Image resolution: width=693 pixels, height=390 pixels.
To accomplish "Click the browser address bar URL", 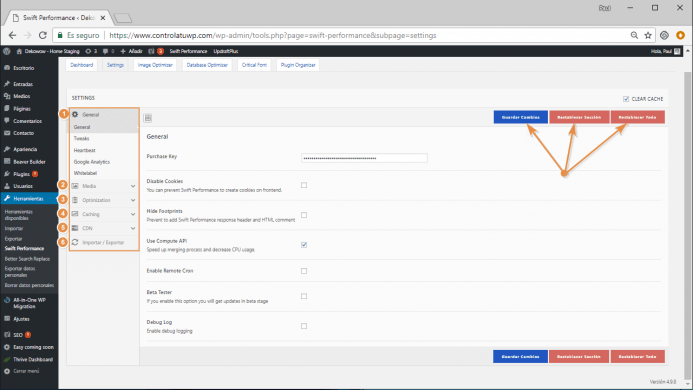I will pos(273,35).
